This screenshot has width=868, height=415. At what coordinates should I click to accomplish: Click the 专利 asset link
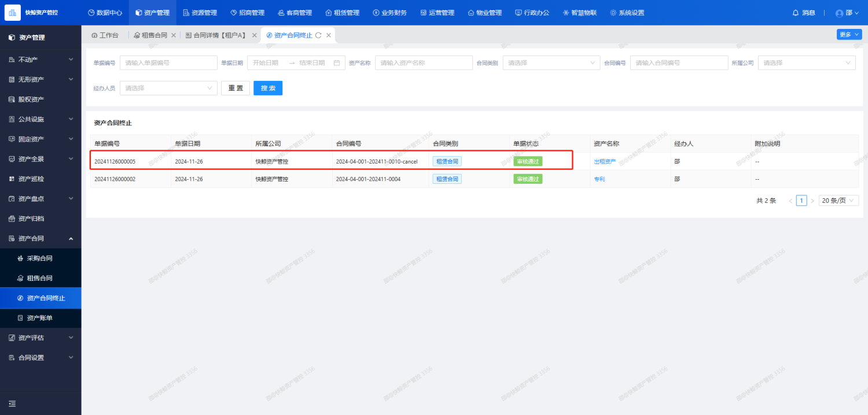pos(599,179)
